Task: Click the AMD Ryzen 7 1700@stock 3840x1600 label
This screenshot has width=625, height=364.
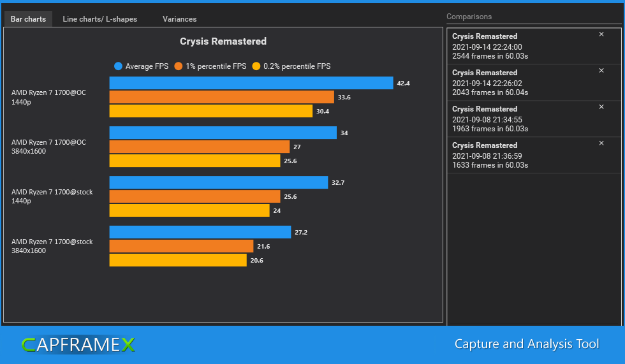Action: [x=52, y=246]
